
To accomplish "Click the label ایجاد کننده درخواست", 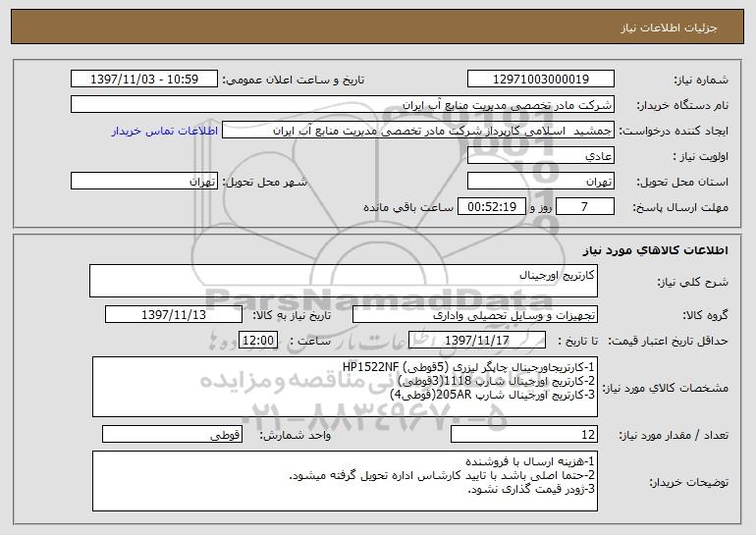I will click(674, 131).
